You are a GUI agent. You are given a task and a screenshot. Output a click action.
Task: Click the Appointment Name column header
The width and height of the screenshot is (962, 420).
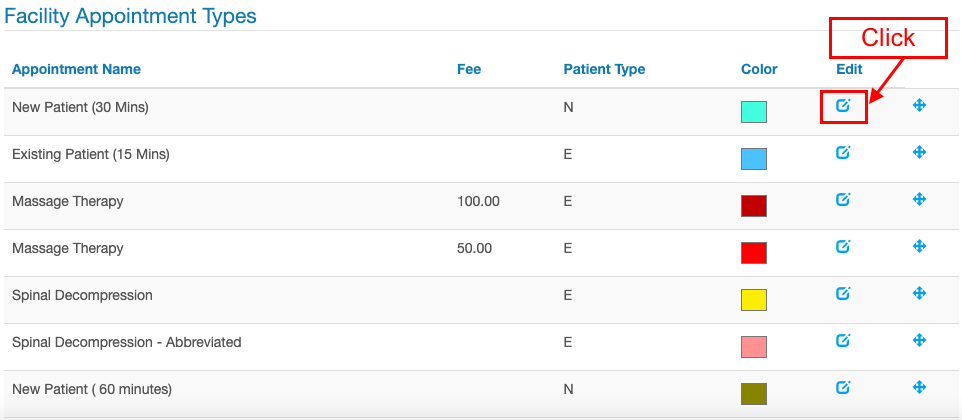coord(76,69)
